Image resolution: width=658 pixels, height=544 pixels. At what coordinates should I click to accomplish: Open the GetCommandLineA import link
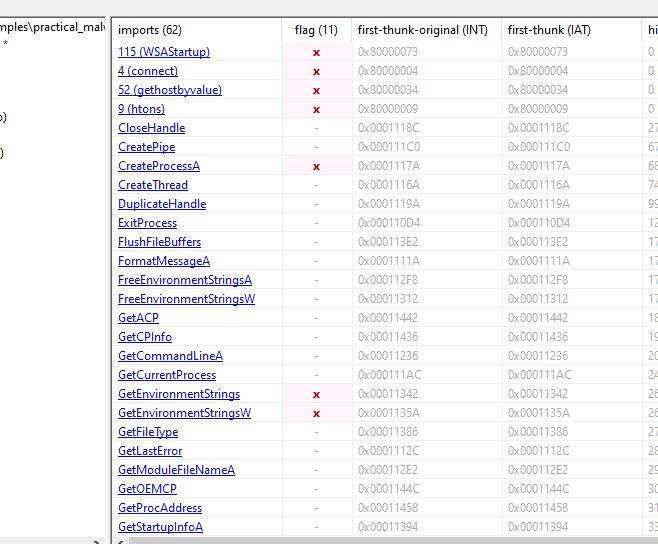tap(170, 356)
